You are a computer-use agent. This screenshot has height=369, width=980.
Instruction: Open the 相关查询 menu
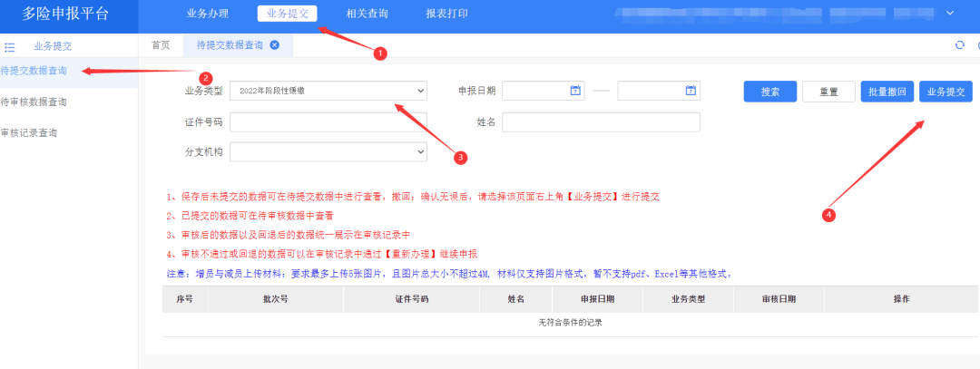click(x=367, y=14)
